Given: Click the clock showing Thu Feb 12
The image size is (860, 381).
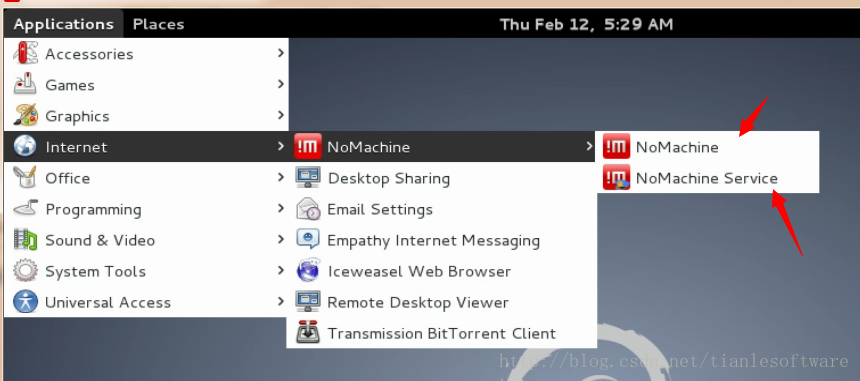Looking at the screenshot, I should point(586,24).
